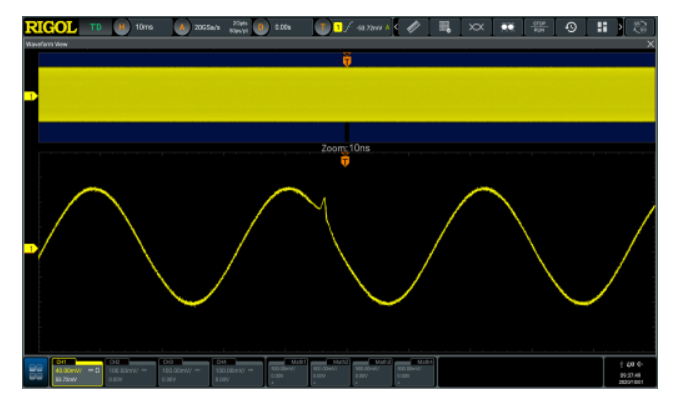681x402 pixels.
Task: Select channel 1 offset marker in overview
Action: click(30, 96)
